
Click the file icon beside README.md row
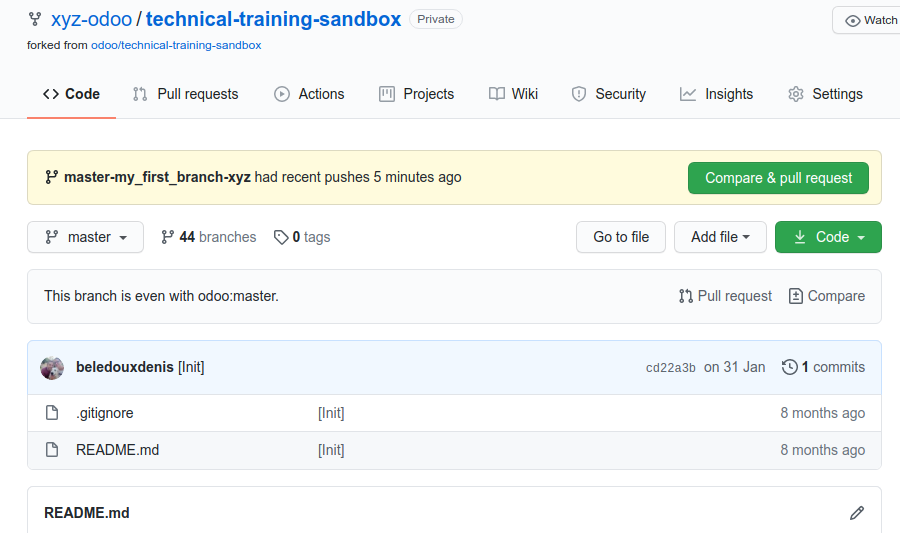52,450
